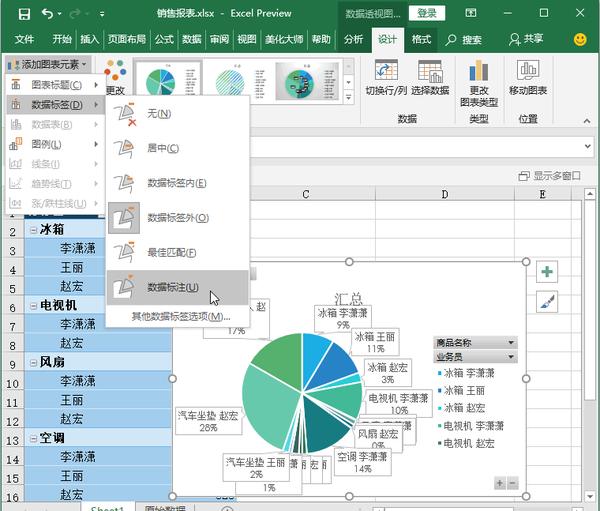Open the 添加图表元素 dropdown
This screenshot has width=600, height=511.
click(x=48, y=64)
